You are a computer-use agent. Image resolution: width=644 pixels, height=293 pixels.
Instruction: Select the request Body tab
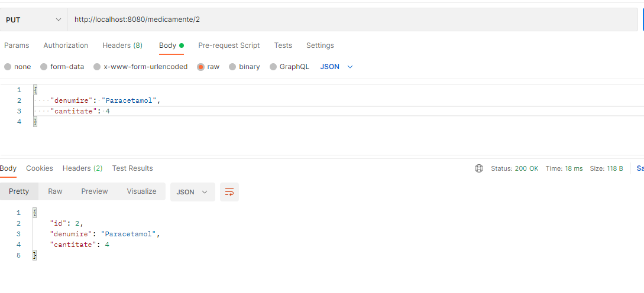coord(171,45)
